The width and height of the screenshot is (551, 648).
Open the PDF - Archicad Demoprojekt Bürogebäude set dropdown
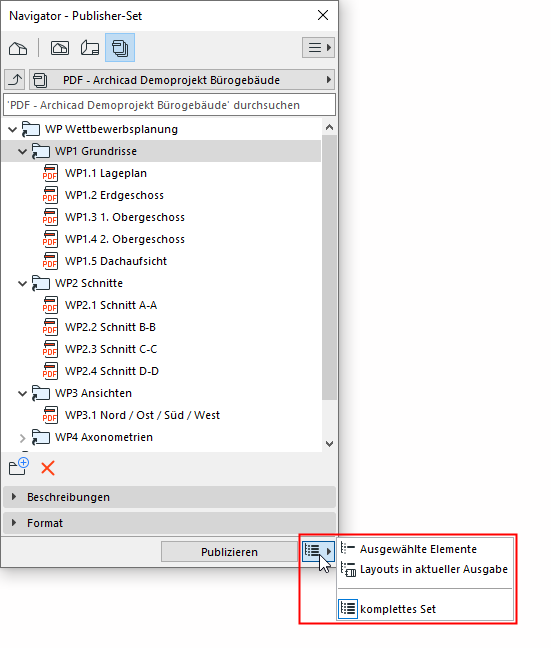(182, 79)
